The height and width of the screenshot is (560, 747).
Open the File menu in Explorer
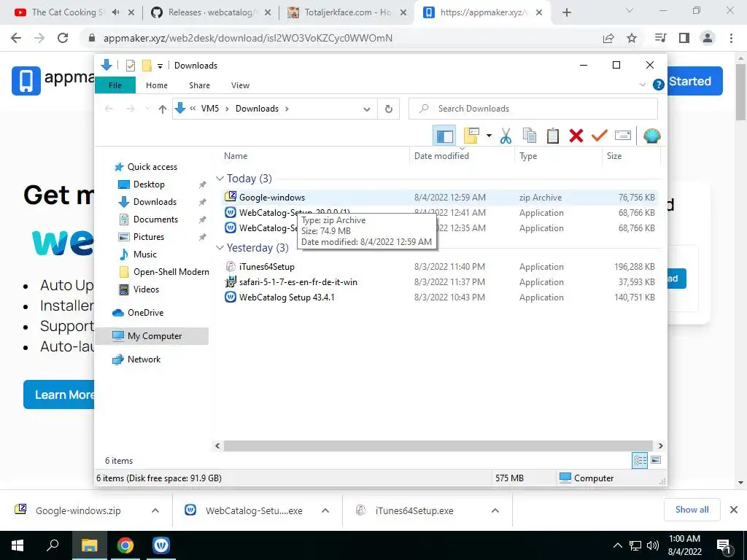[x=115, y=85]
